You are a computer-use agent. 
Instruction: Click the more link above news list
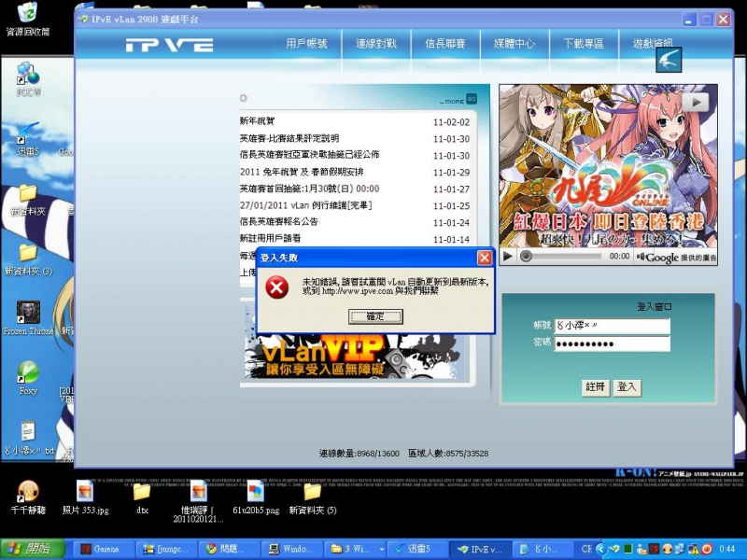451,102
